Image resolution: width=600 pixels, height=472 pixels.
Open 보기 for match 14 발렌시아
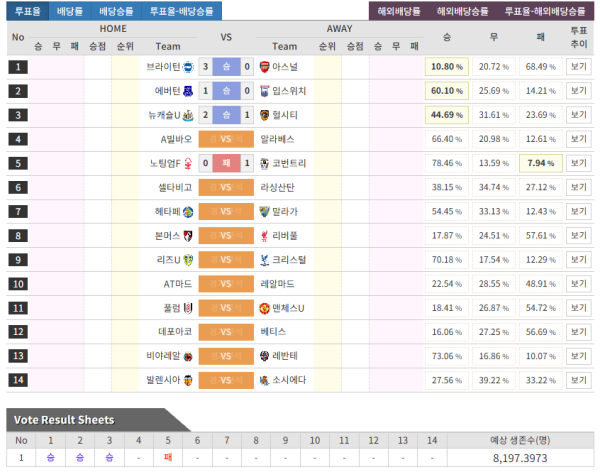click(x=579, y=380)
